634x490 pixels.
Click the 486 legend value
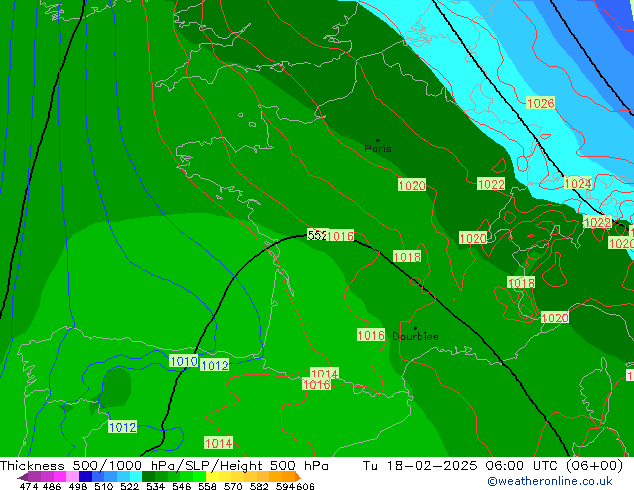click(x=51, y=486)
